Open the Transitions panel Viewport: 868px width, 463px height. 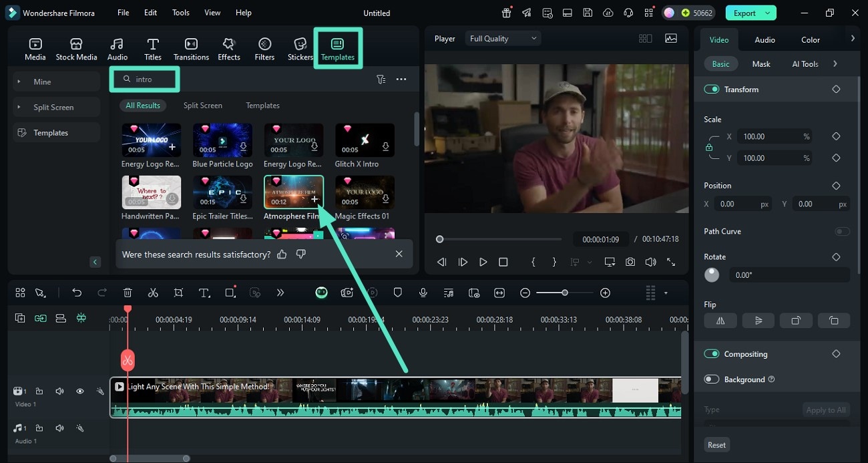pos(191,49)
